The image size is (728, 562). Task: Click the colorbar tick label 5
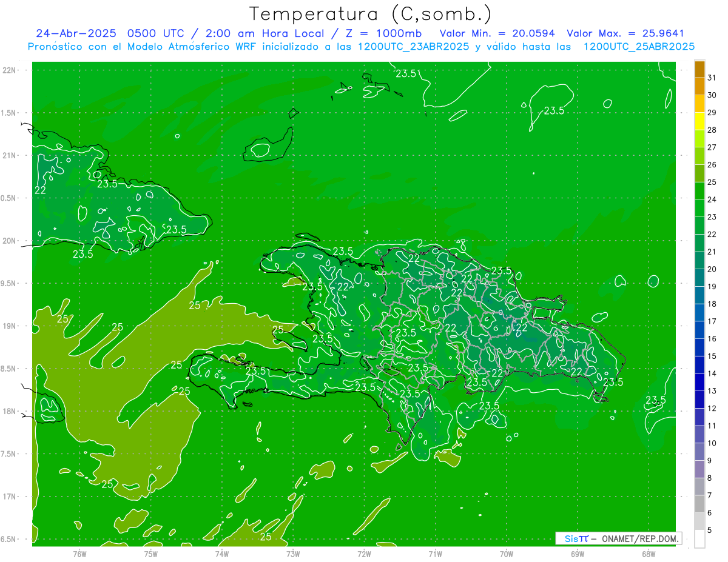click(x=710, y=530)
